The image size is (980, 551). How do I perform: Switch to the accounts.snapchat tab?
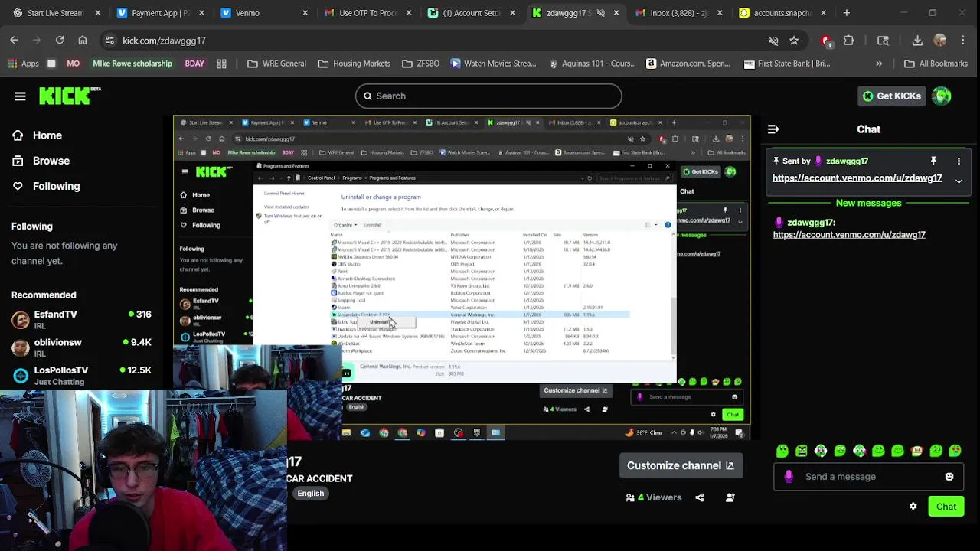(782, 13)
